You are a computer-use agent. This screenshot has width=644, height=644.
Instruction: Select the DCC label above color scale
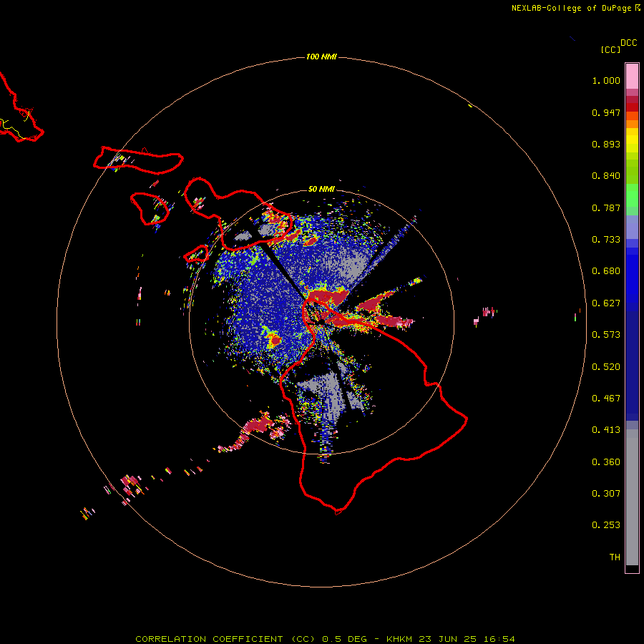click(x=629, y=43)
